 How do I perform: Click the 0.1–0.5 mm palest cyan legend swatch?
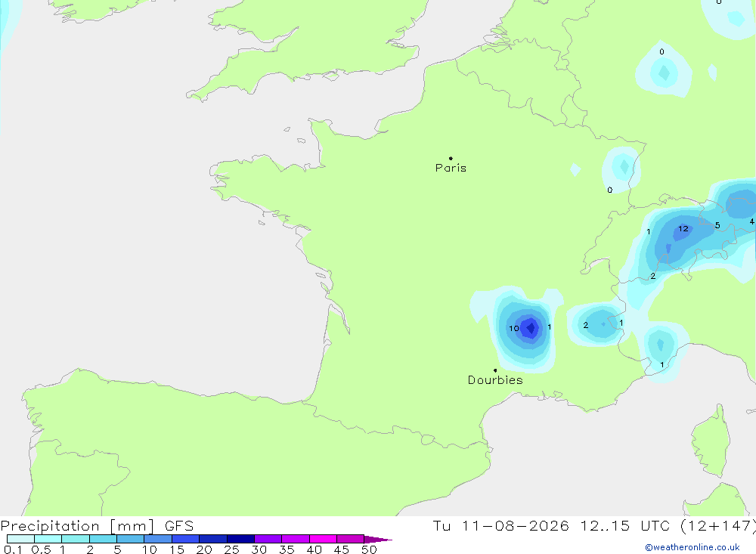tap(20, 539)
